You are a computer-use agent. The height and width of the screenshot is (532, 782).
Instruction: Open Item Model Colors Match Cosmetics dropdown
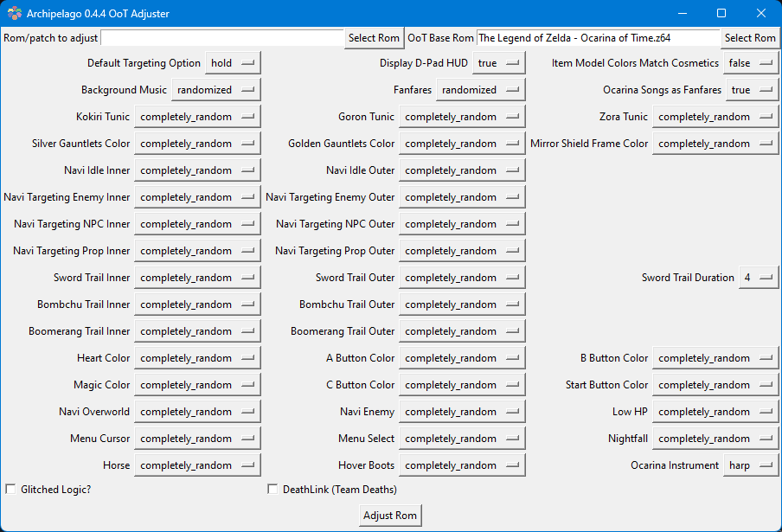(x=751, y=63)
